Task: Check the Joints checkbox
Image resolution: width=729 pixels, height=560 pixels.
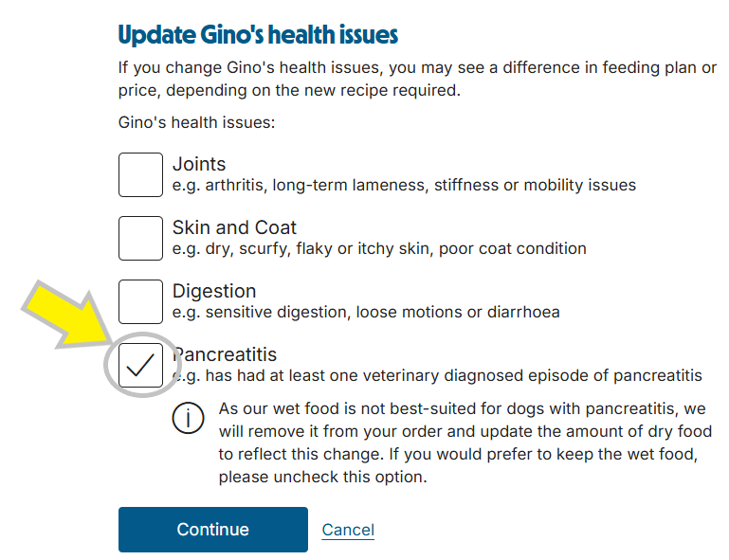Action: tap(140, 174)
